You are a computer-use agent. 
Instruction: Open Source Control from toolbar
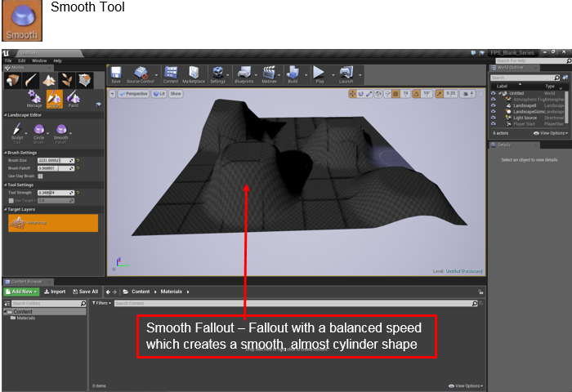[140, 75]
